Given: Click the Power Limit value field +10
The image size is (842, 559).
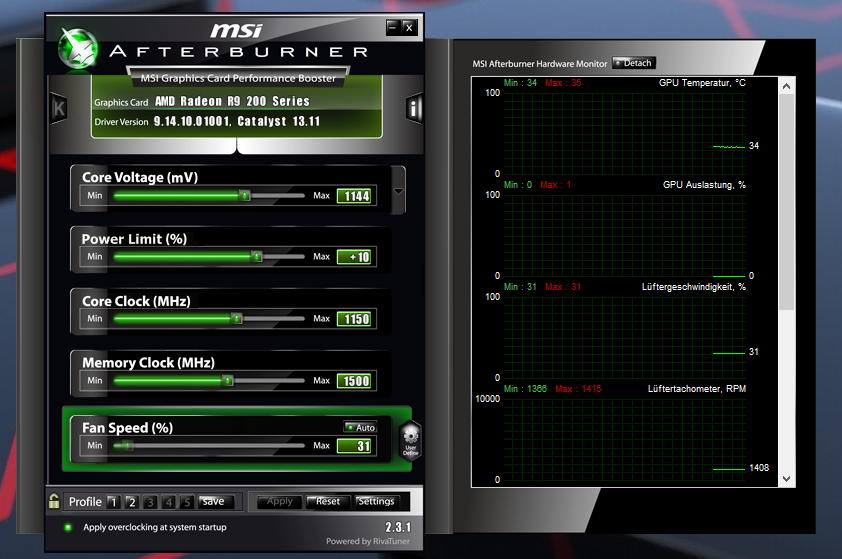Looking at the screenshot, I should tap(354, 257).
